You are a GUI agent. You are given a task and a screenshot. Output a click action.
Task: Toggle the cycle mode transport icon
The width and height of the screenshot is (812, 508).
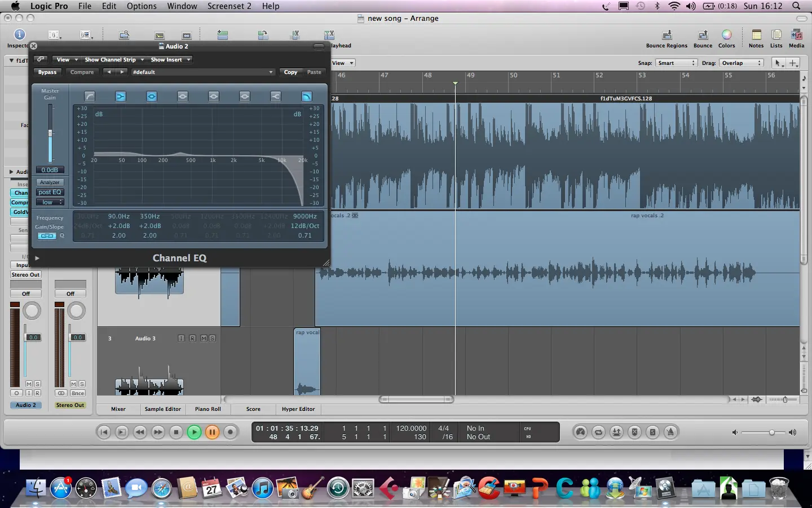coord(598,432)
